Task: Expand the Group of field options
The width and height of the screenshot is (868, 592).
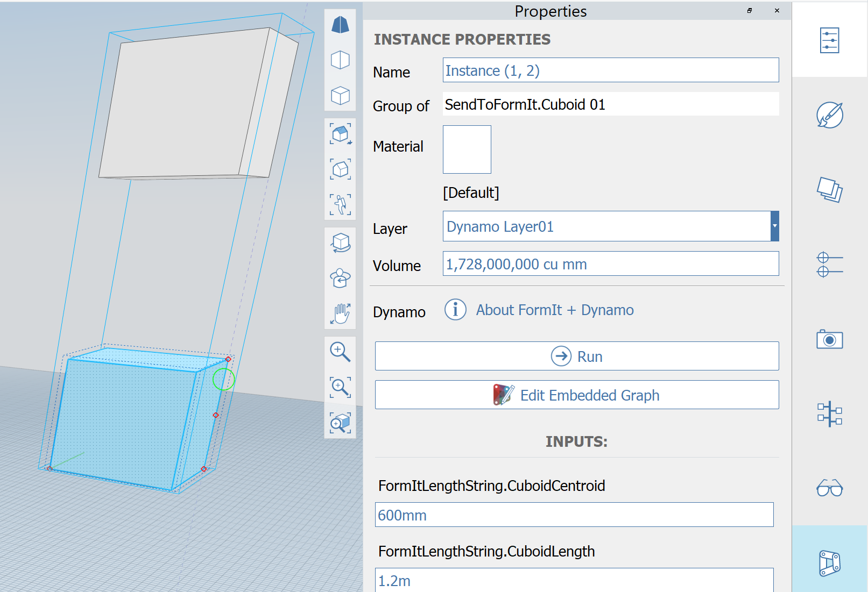Action: tap(610, 104)
